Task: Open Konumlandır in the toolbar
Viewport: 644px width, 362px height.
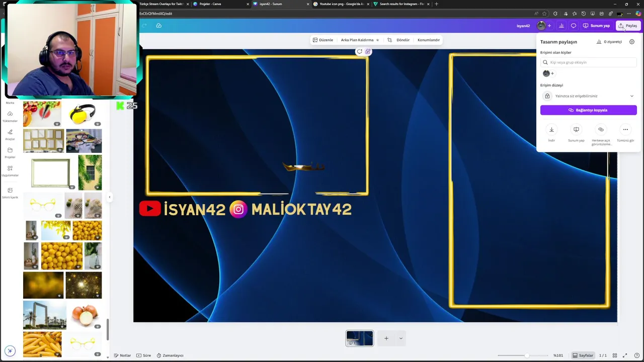Action: click(x=429, y=40)
